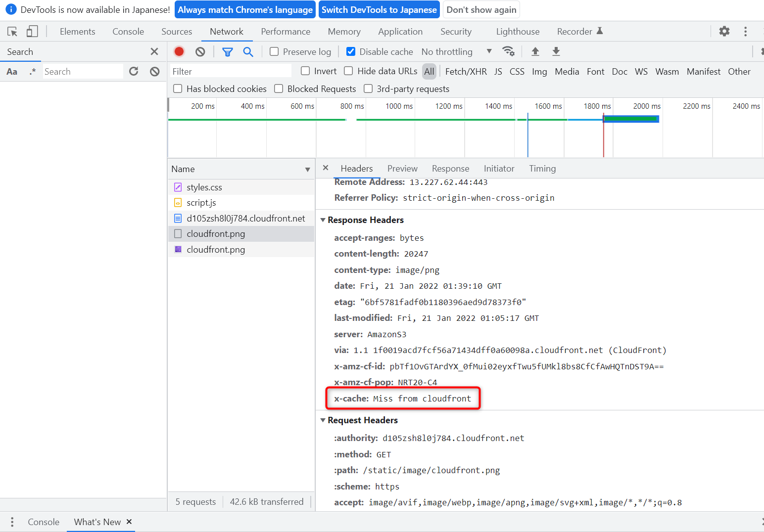Open DevTools settings gear
This screenshot has height=532, width=764.
click(724, 31)
